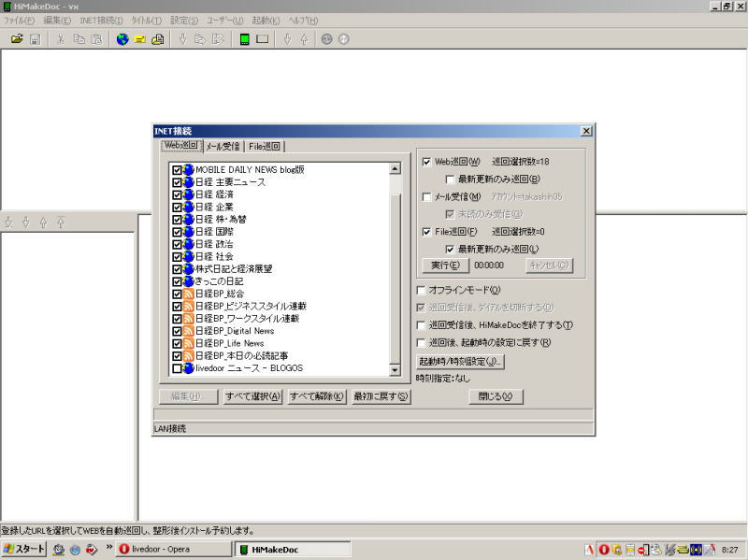The height and width of the screenshot is (560, 748).
Task: Click the blank rectangle screen toolbar icon
Action: [263, 39]
